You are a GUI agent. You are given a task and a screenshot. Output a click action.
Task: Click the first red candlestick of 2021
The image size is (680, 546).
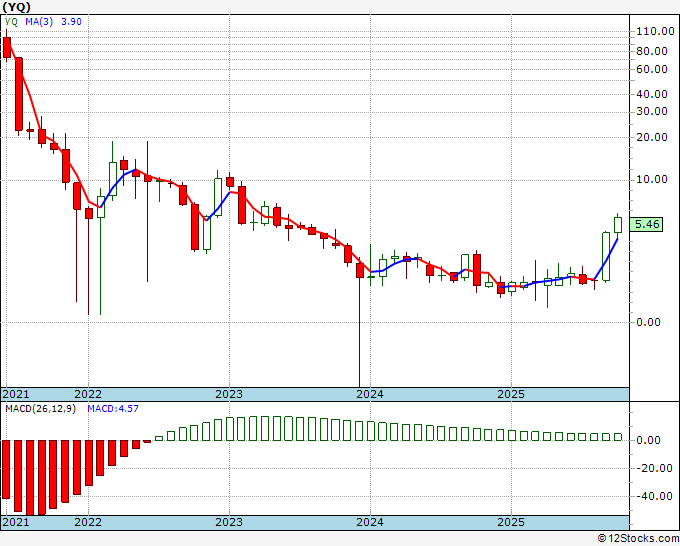click(x=7, y=47)
